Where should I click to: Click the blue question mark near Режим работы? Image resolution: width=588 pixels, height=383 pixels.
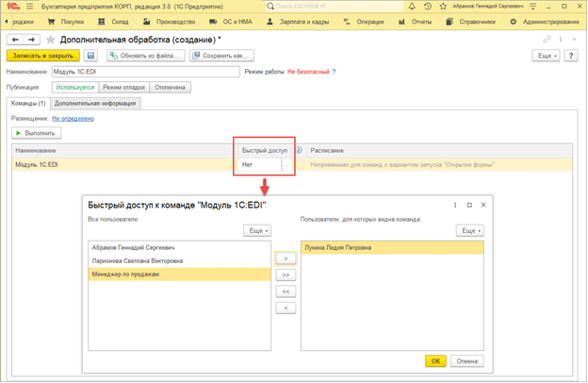coord(334,72)
